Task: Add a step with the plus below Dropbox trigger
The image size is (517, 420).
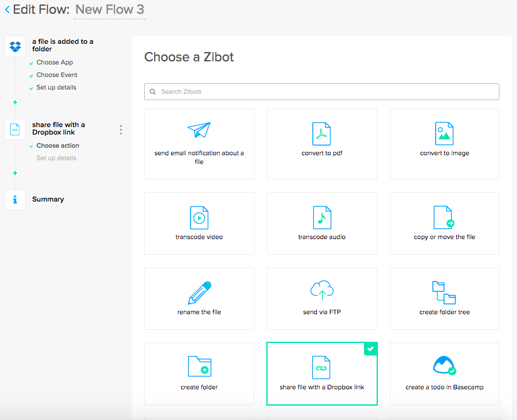Action: point(15,102)
